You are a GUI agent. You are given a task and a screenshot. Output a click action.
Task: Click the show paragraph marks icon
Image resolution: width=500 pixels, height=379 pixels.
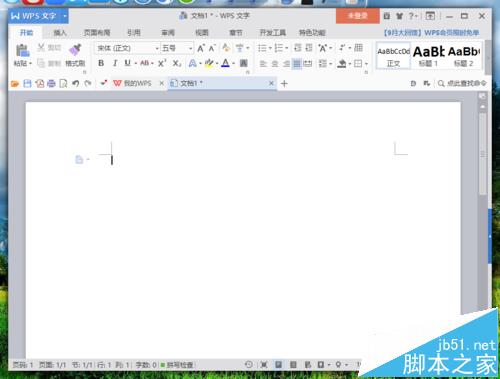(x=342, y=48)
